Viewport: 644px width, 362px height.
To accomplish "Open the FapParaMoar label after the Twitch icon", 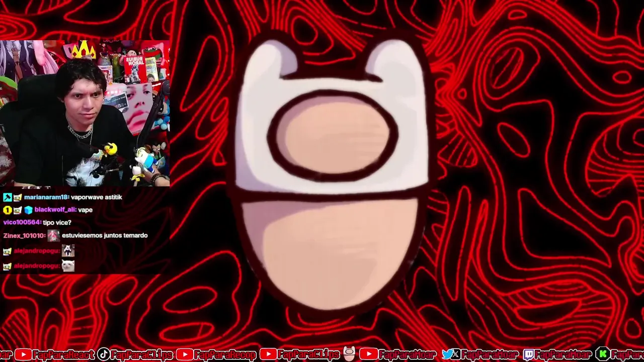I will (563, 354).
